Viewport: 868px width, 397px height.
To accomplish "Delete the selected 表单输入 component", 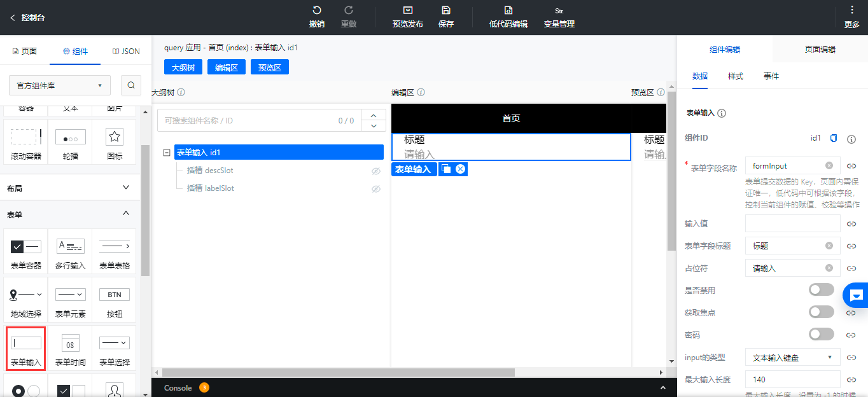I will point(461,169).
